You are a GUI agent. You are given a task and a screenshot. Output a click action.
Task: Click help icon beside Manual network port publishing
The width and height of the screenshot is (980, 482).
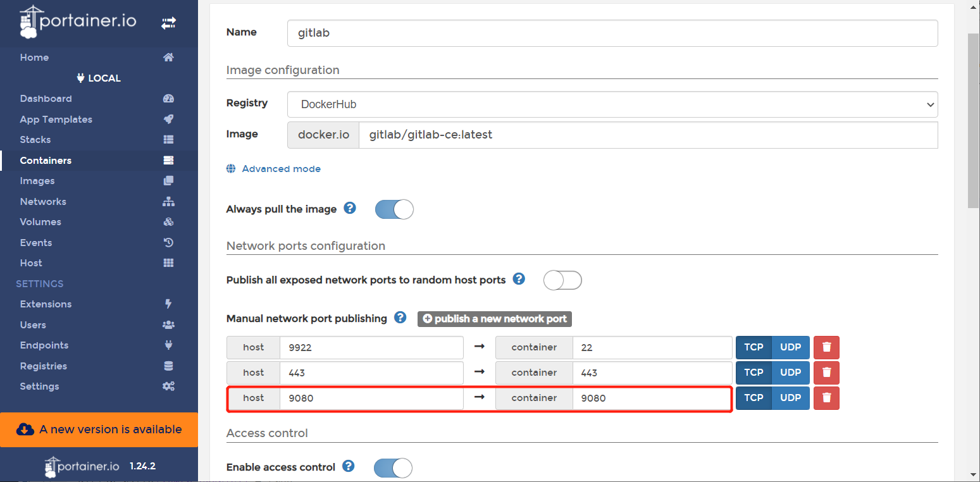point(400,318)
